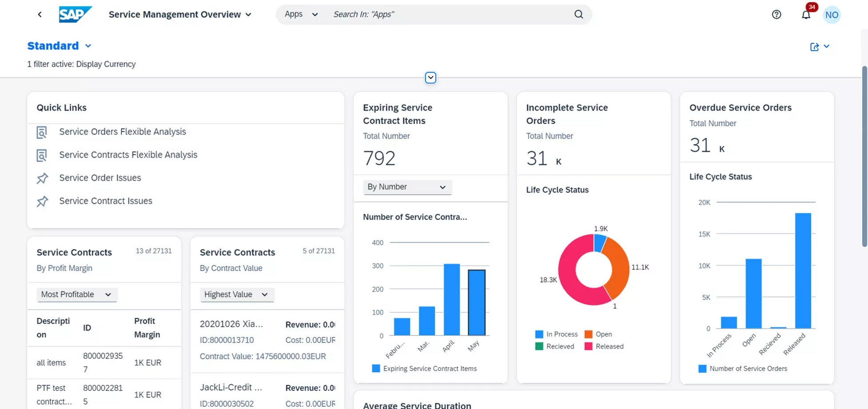
Task: Open the Most Profitable sort dropdown
Action: click(x=76, y=294)
